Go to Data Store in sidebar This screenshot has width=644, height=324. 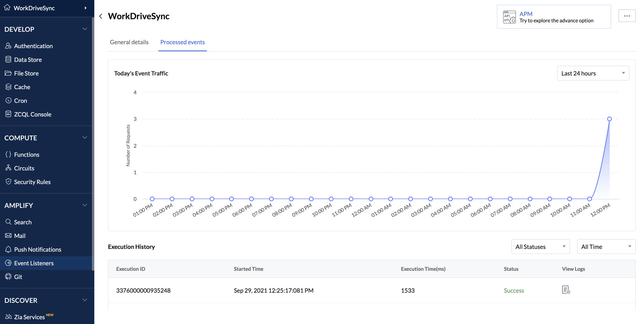coord(28,60)
